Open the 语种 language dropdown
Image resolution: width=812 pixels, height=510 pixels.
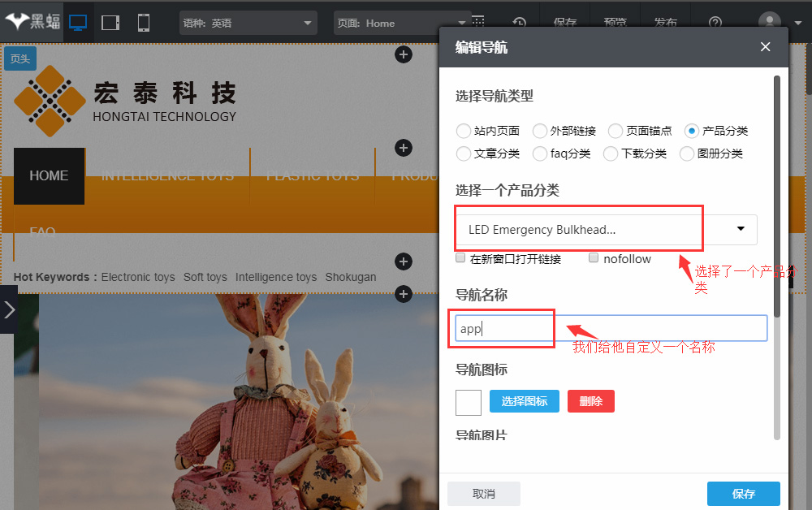[x=248, y=24]
